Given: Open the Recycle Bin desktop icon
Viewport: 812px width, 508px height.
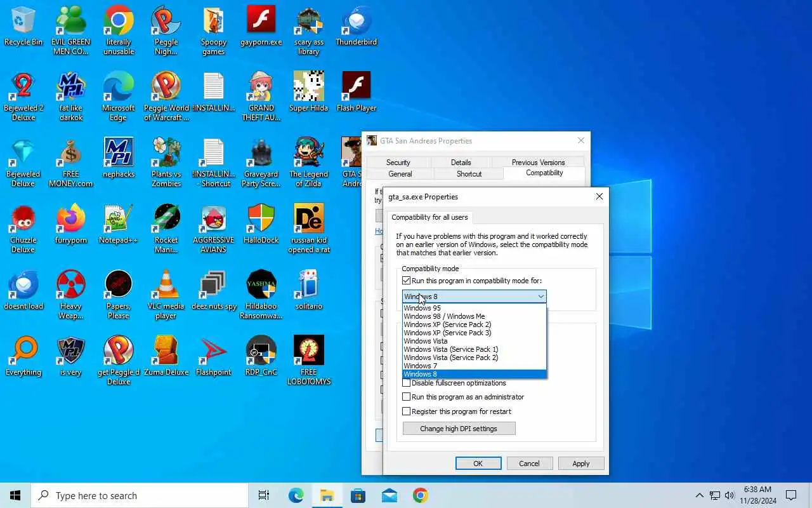Looking at the screenshot, I should [x=23, y=26].
